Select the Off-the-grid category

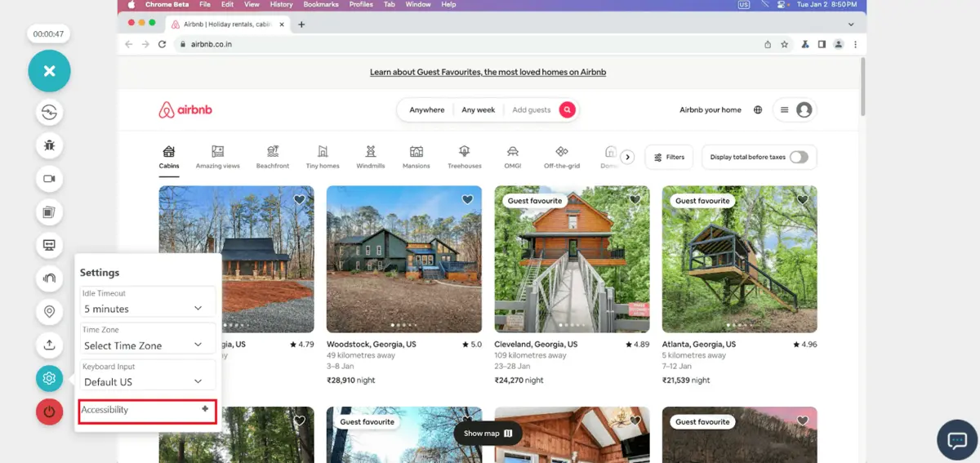(x=562, y=157)
